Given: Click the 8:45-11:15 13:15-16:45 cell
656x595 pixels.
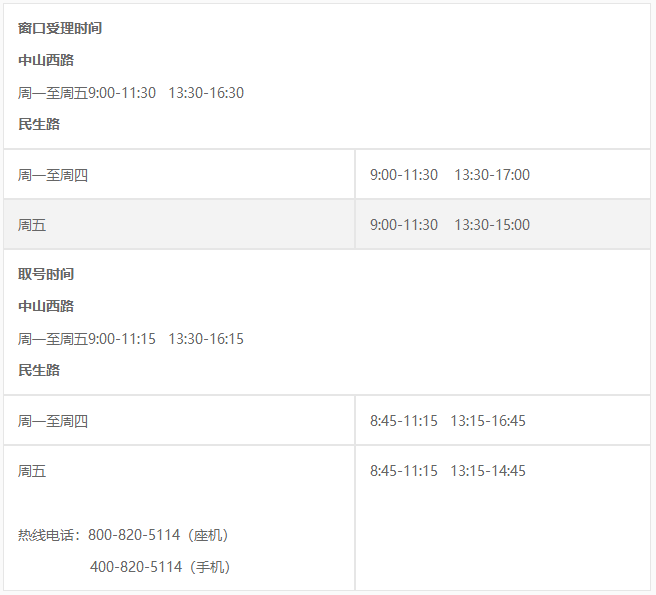Looking at the screenshot, I should point(502,421).
